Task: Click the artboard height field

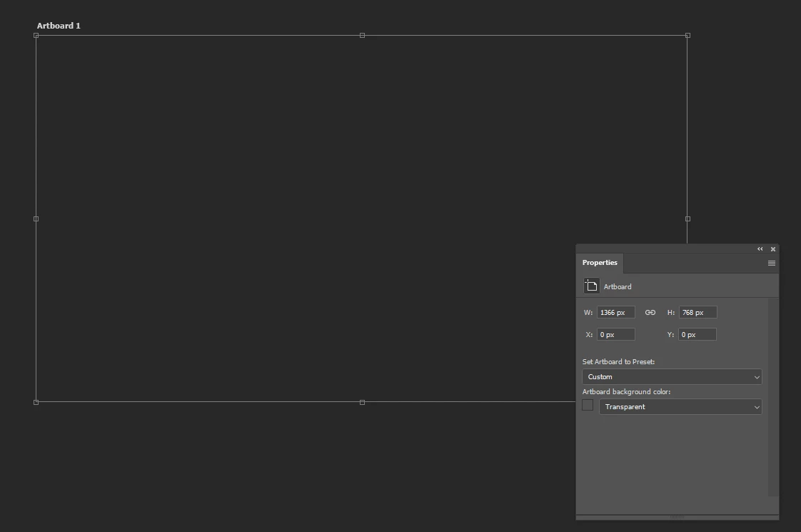Action: [x=697, y=312]
